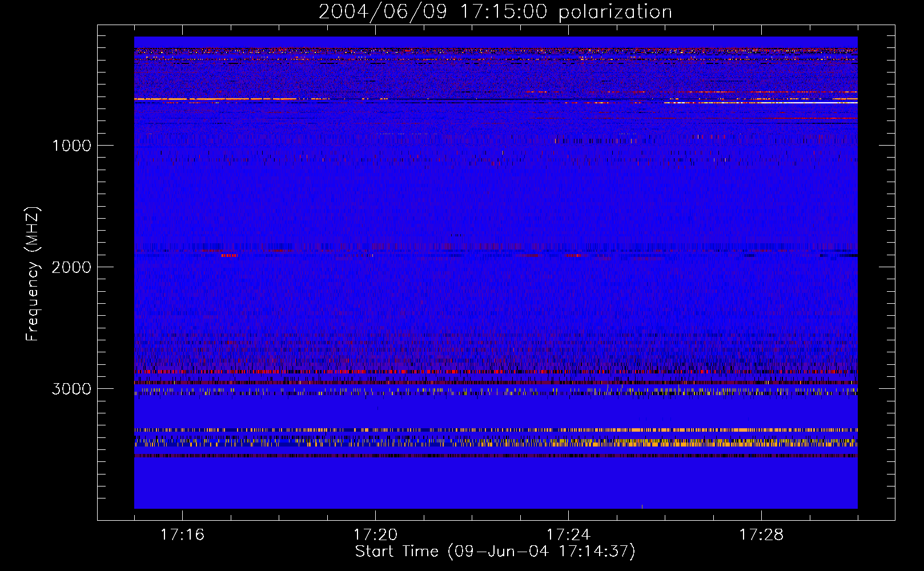Click the "Frequency (MHZ)" axis label
Viewport: 924px width, 571px height.
coord(33,274)
